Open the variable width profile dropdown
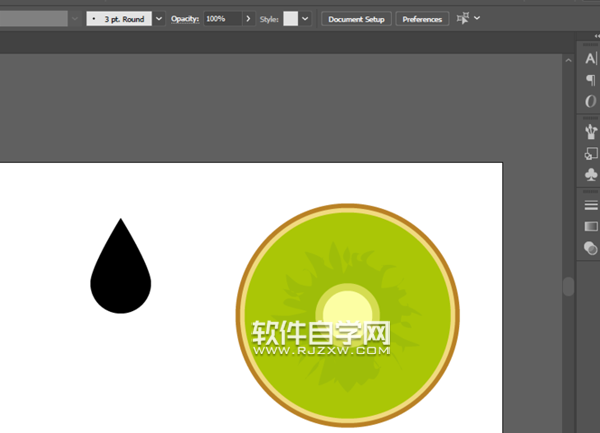The height and width of the screenshot is (433, 600). tap(75, 19)
